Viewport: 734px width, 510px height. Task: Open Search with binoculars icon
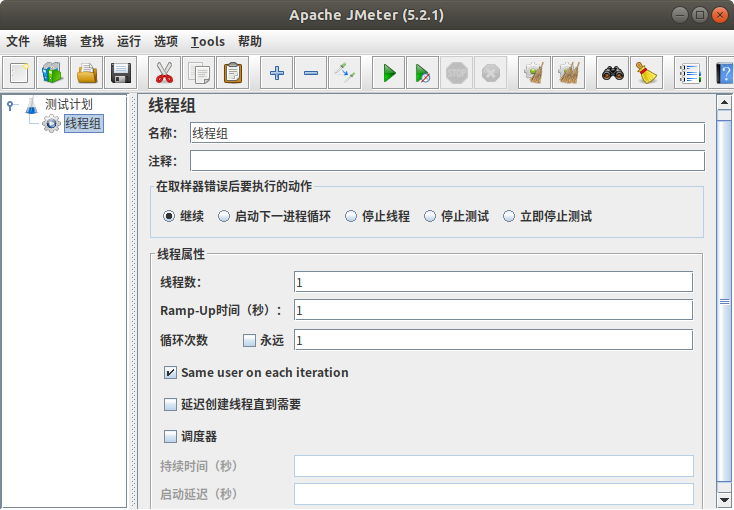612,73
